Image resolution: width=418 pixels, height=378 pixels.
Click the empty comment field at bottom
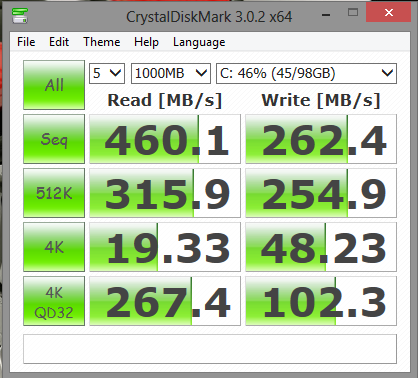point(210,349)
